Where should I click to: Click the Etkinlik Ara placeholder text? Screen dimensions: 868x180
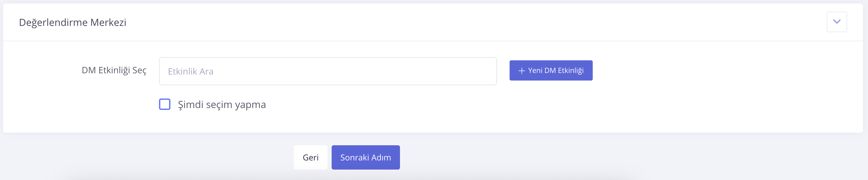tap(191, 72)
